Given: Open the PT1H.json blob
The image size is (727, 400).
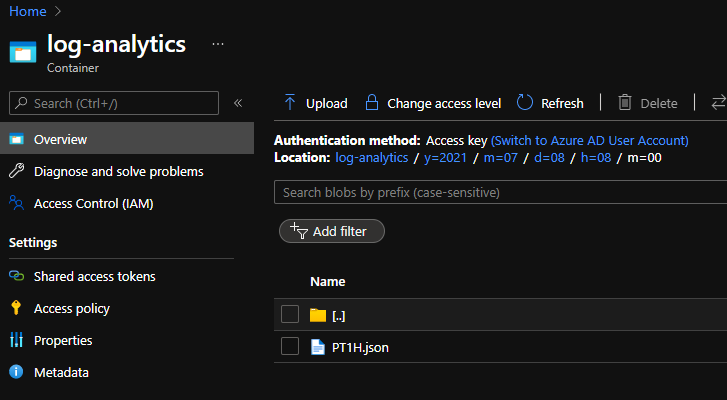Looking at the screenshot, I should (360, 348).
